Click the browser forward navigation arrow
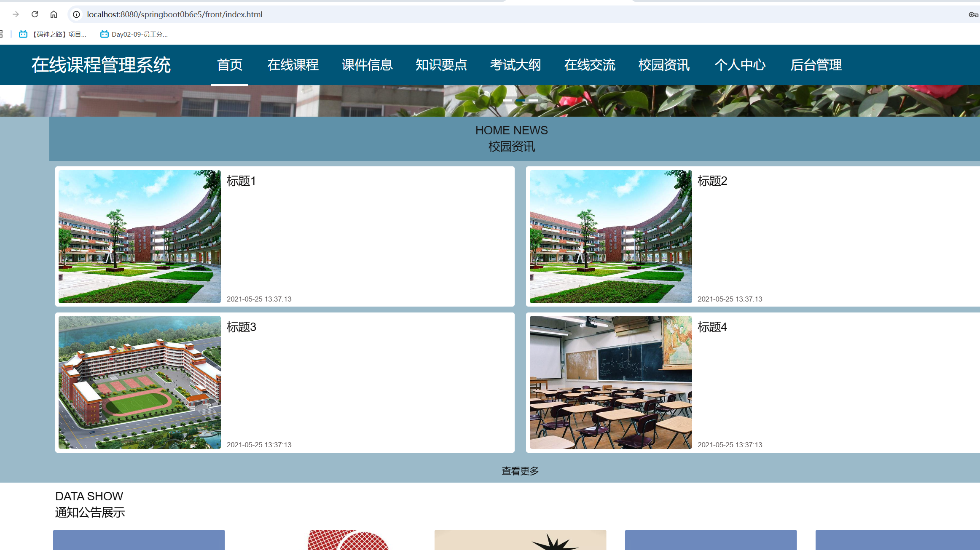980x550 pixels. click(16, 14)
